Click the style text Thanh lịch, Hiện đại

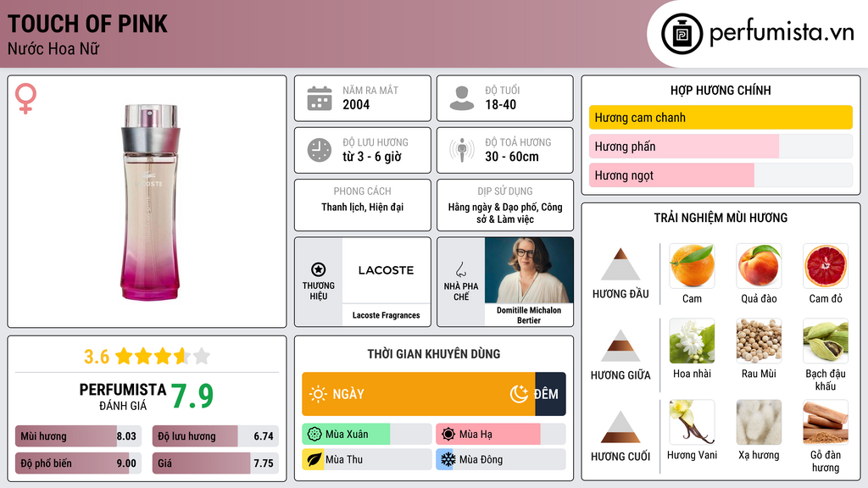(363, 207)
